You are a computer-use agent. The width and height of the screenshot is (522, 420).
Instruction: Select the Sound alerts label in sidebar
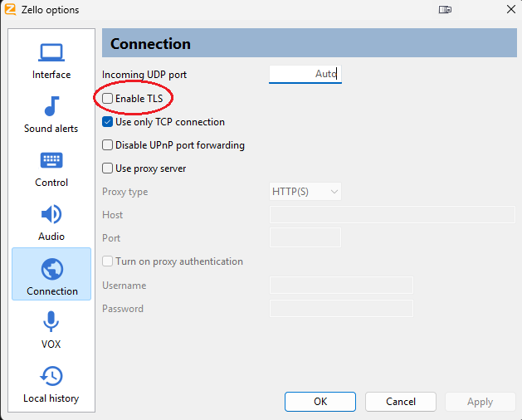(51, 129)
